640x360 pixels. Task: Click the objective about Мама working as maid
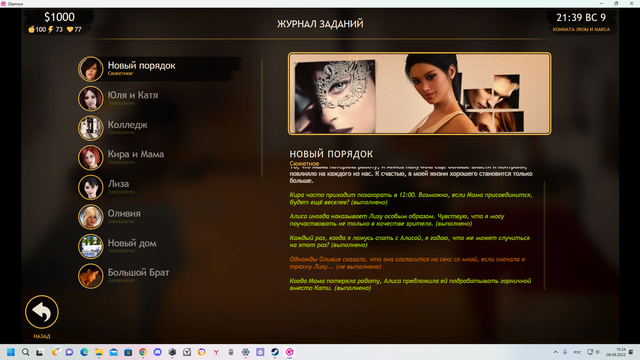tap(410, 284)
